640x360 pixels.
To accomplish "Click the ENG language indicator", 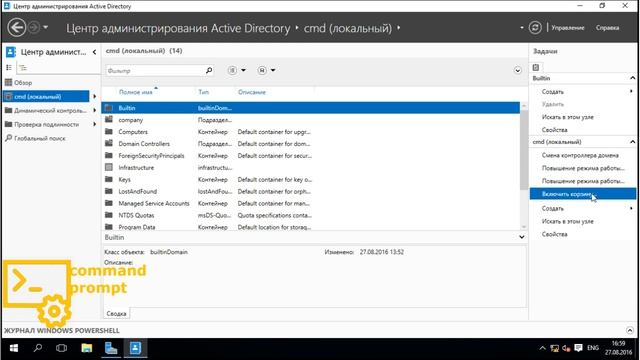I will click(593, 348).
